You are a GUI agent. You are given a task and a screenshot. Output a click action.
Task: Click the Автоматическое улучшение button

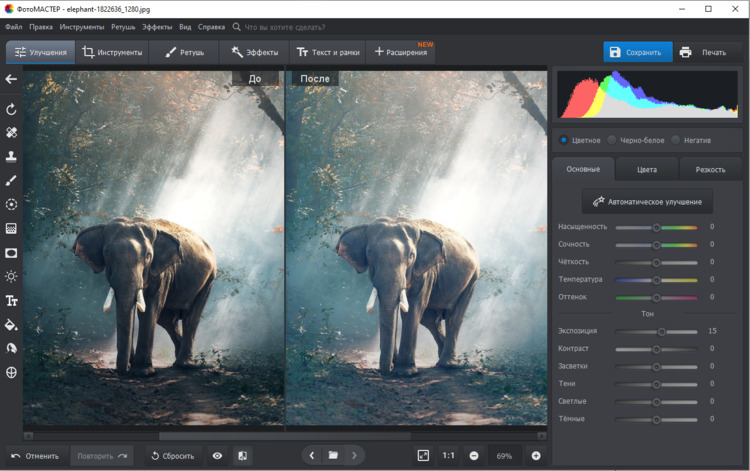tap(647, 201)
